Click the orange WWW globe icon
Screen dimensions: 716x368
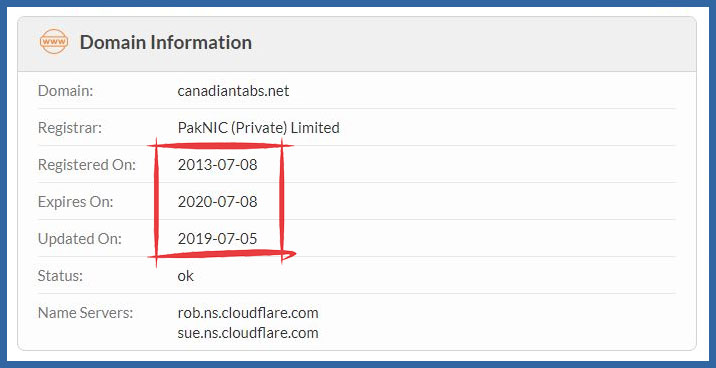tap(54, 42)
